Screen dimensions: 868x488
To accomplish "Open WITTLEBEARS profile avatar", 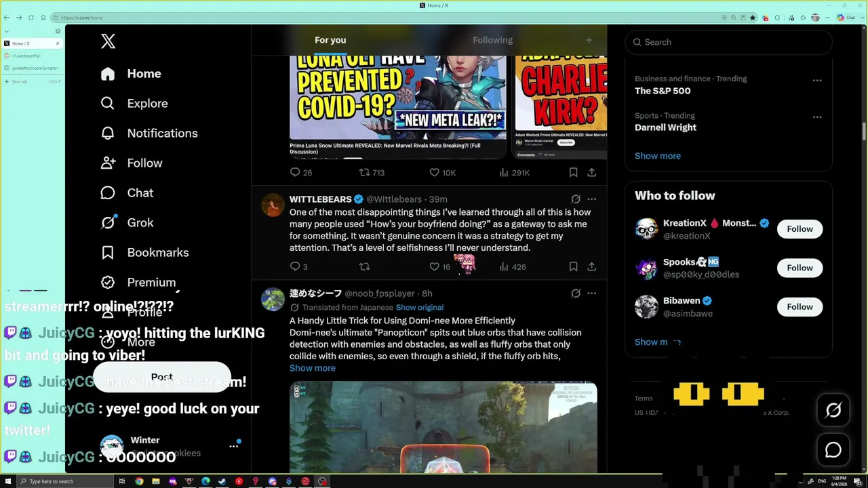I will click(273, 205).
